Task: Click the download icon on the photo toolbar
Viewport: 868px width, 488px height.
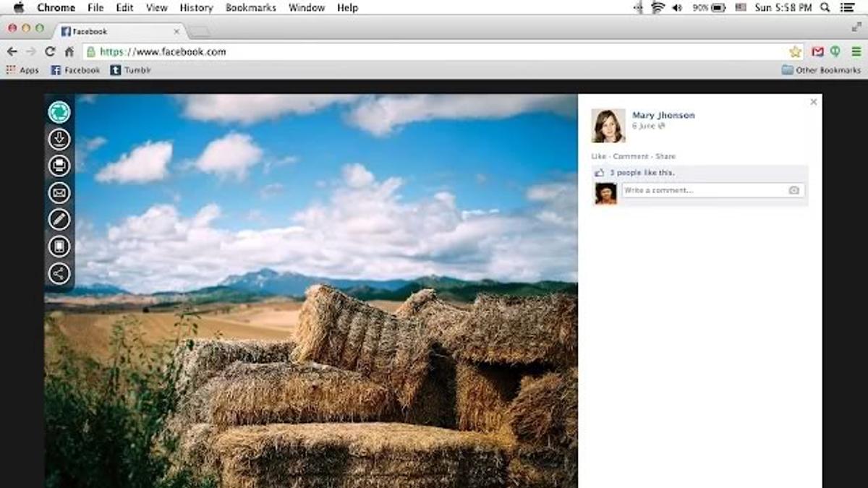Action: coord(59,139)
